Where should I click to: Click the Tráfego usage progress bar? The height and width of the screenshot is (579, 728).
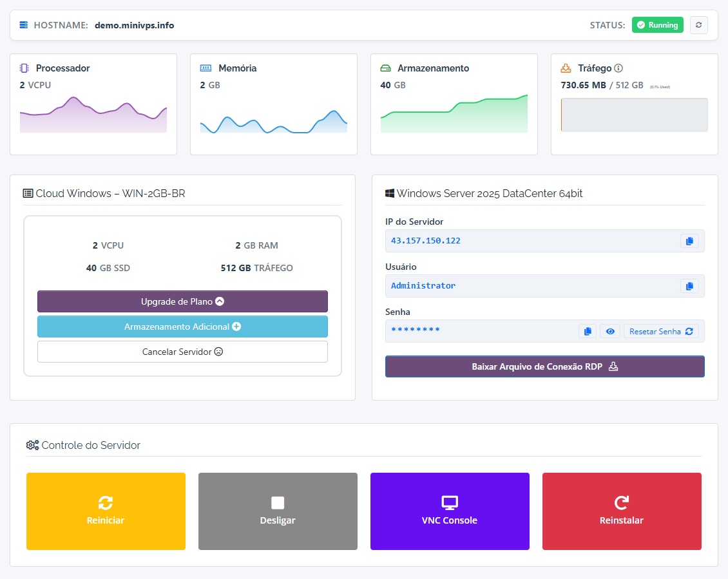coord(633,115)
